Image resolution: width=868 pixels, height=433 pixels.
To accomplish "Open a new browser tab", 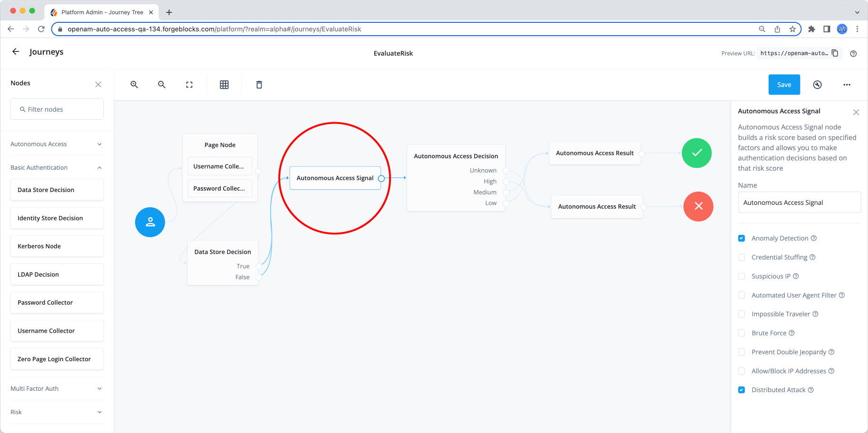I will (169, 12).
